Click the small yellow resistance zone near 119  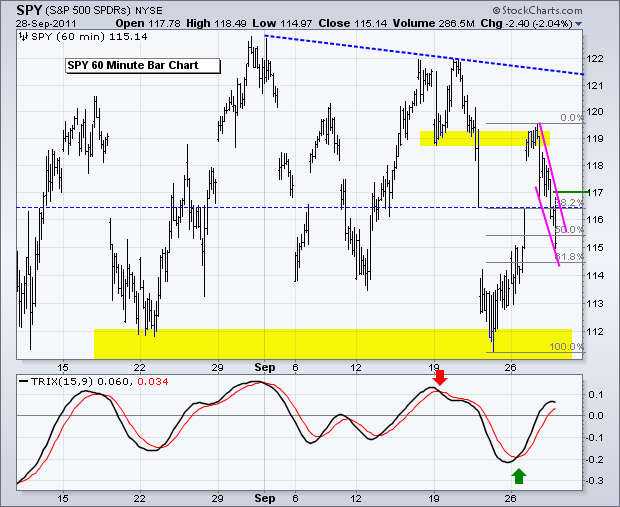click(485, 138)
